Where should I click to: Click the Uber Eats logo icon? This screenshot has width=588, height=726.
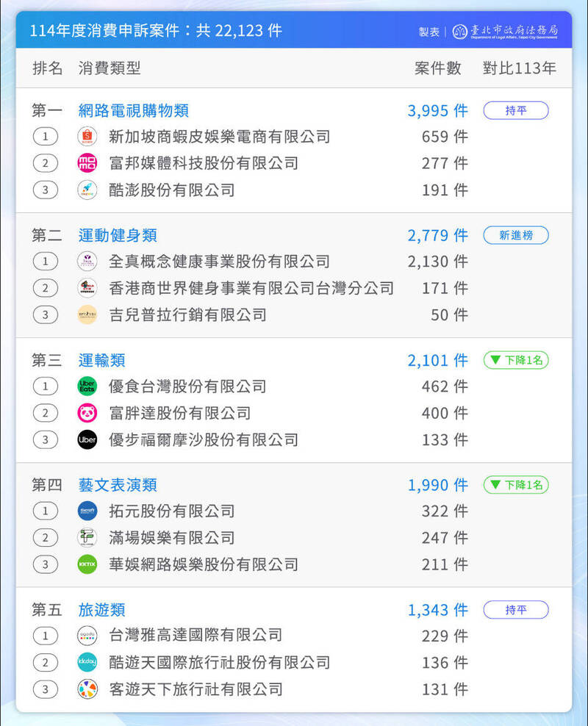(87, 386)
